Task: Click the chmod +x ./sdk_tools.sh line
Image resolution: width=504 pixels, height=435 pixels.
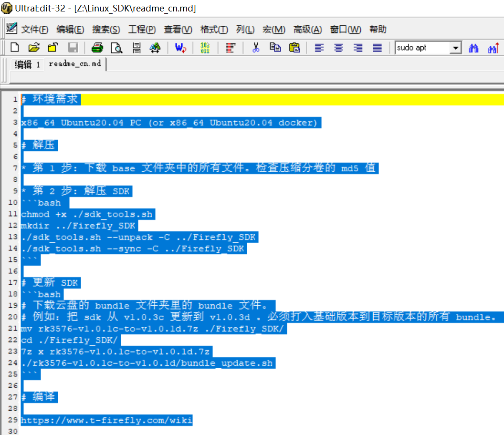Action: pos(87,214)
